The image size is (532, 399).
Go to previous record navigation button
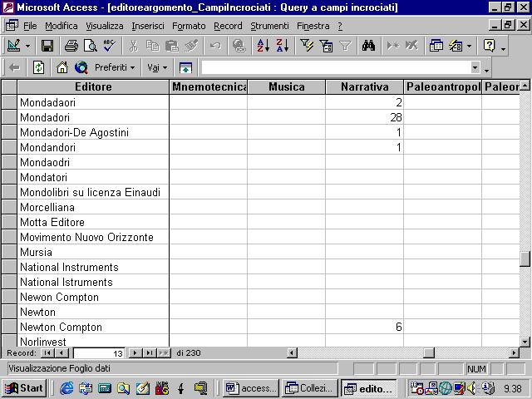click(62, 352)
